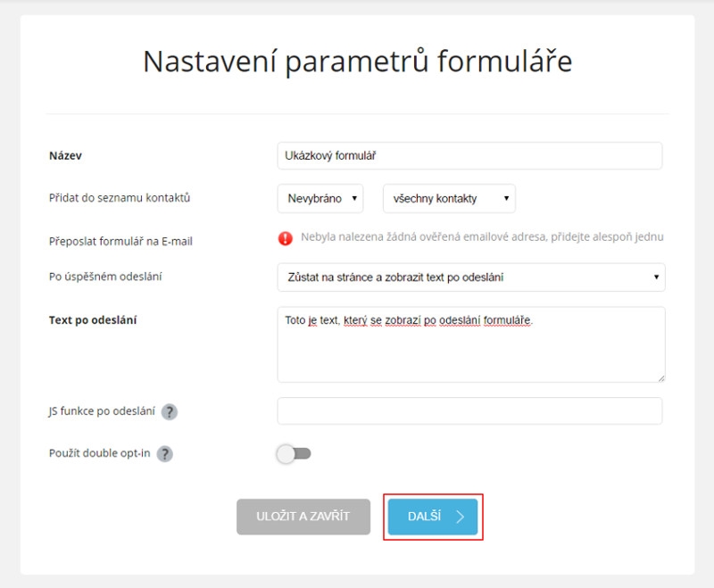Click the Nastavení parametrů formuláře heading
The width and height of the screenshot is (714, 588).
[358, 62]
